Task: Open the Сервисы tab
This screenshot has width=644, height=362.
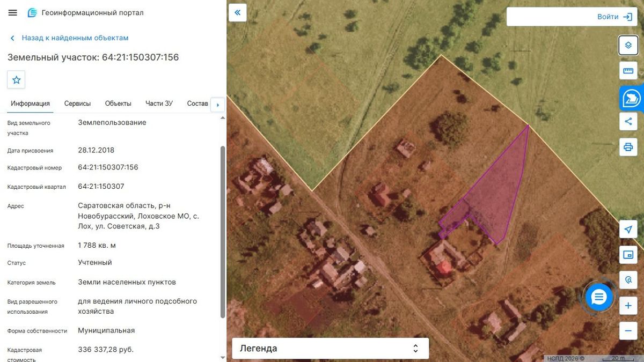Action: pos(77,104)
